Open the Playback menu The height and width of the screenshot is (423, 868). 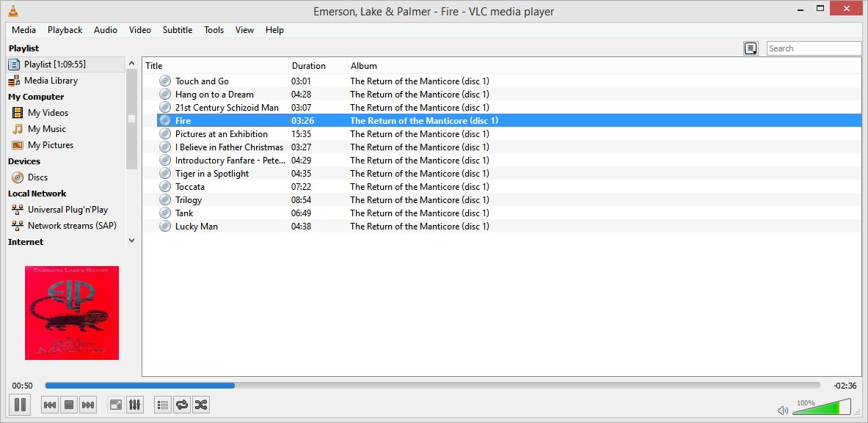click(65, 30)
